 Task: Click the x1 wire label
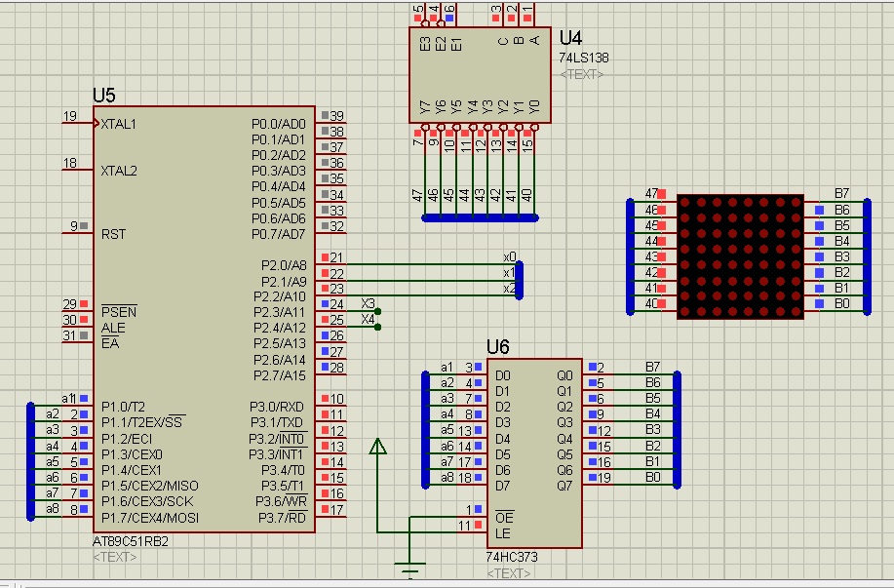[509, 273]
